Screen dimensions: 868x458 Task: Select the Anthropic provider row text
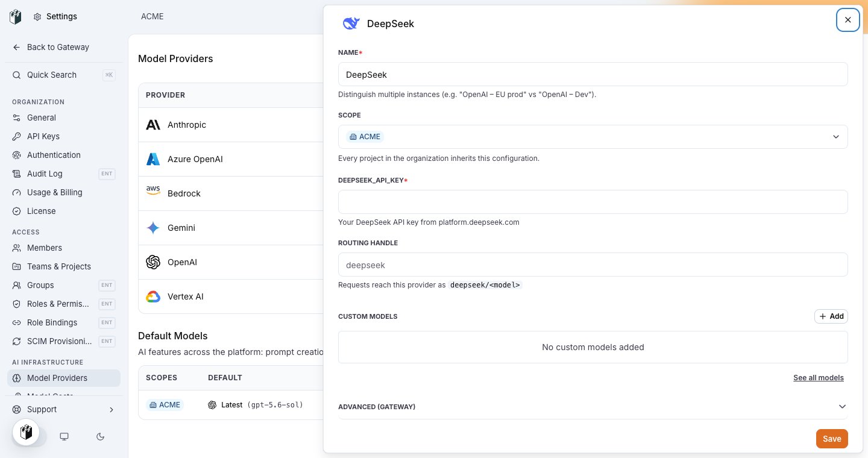coord(187,125)
